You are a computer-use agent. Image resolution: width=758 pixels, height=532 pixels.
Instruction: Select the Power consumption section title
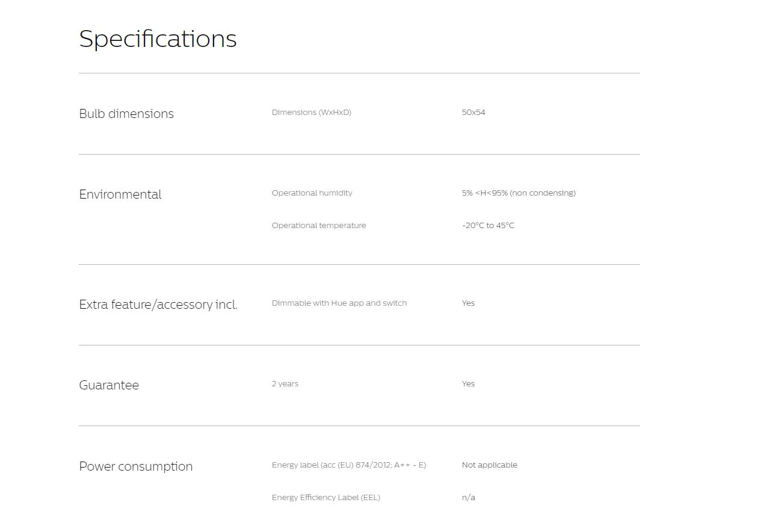point(136,466)
